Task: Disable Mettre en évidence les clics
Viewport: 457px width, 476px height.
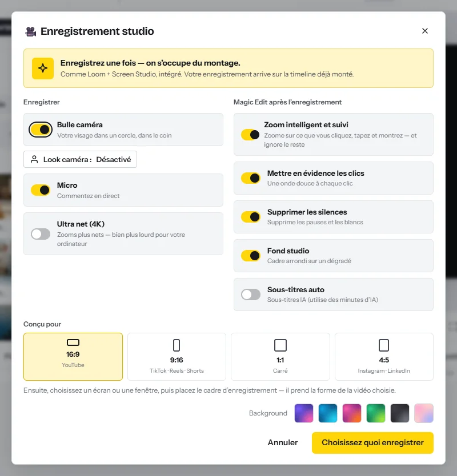Action: pyautogui.click(x=250, y=178)
